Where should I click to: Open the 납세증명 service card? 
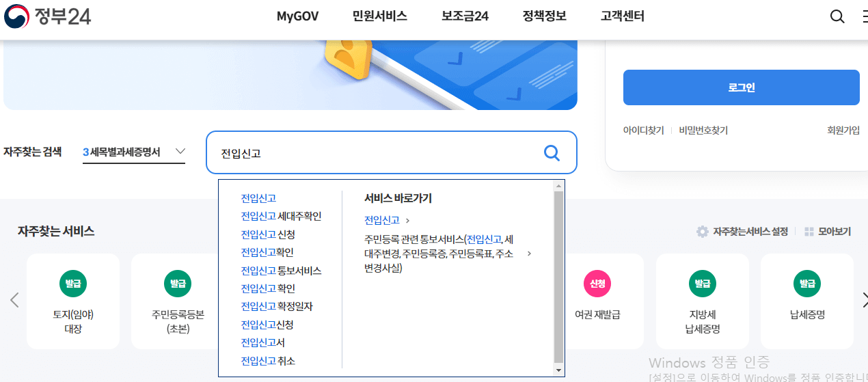click(807, 301)
